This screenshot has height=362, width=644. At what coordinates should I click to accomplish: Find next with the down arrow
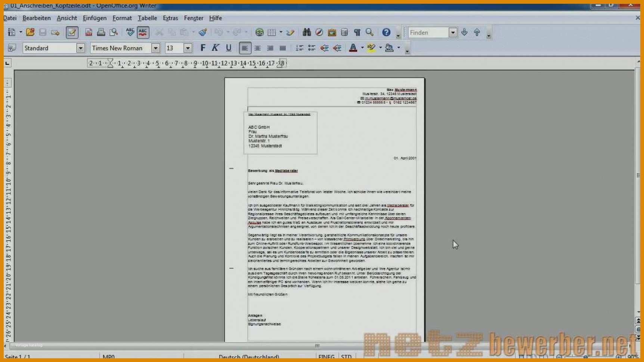pyautogui.click(x=464, y=32)
